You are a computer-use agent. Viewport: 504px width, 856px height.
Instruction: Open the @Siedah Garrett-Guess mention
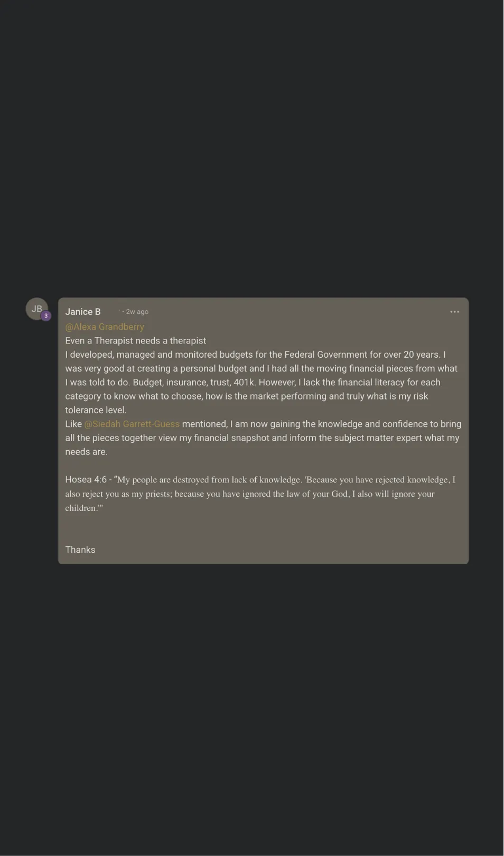click(132, 424)
